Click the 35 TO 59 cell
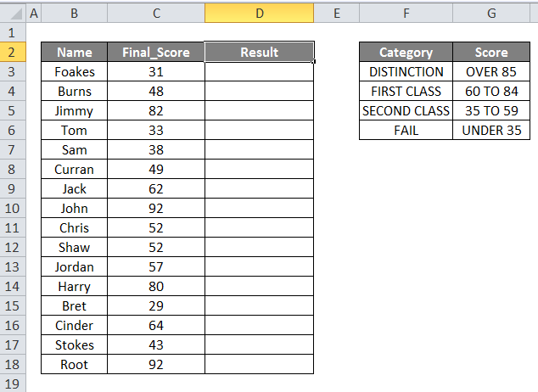 tap(491, 111)
